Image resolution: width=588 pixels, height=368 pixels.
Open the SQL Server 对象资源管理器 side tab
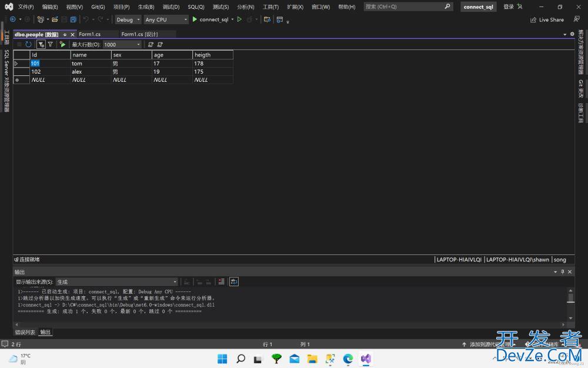coord(6,81)
